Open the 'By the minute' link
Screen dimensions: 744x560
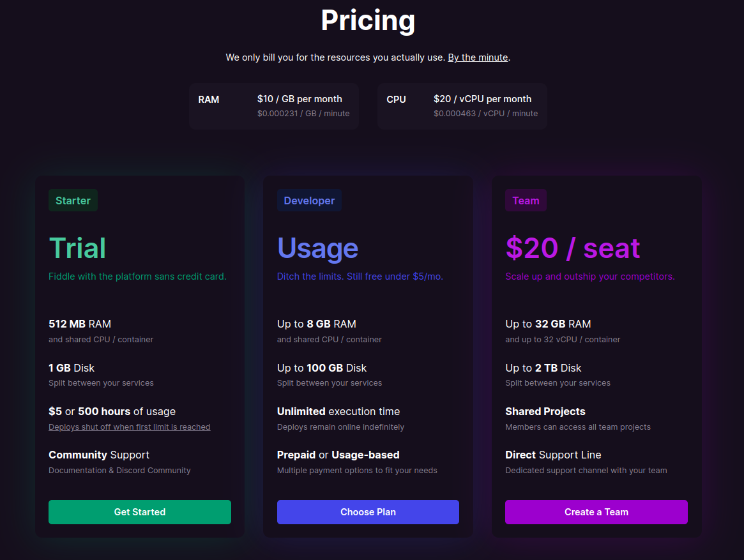coord(478,57)
